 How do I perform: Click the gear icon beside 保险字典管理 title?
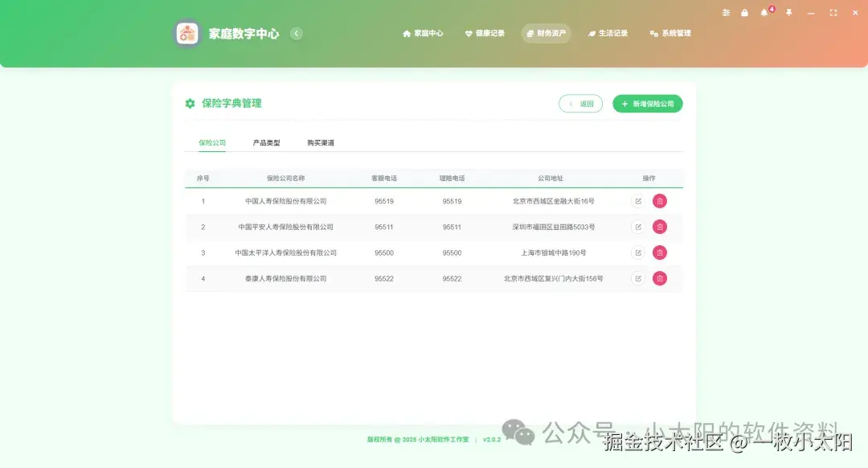click(189, 104)
